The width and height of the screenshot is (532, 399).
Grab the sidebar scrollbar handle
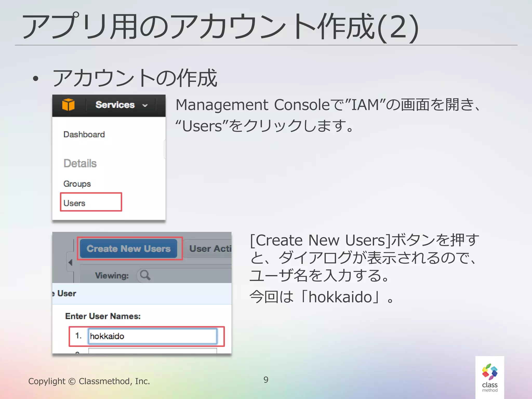point(165,149)
